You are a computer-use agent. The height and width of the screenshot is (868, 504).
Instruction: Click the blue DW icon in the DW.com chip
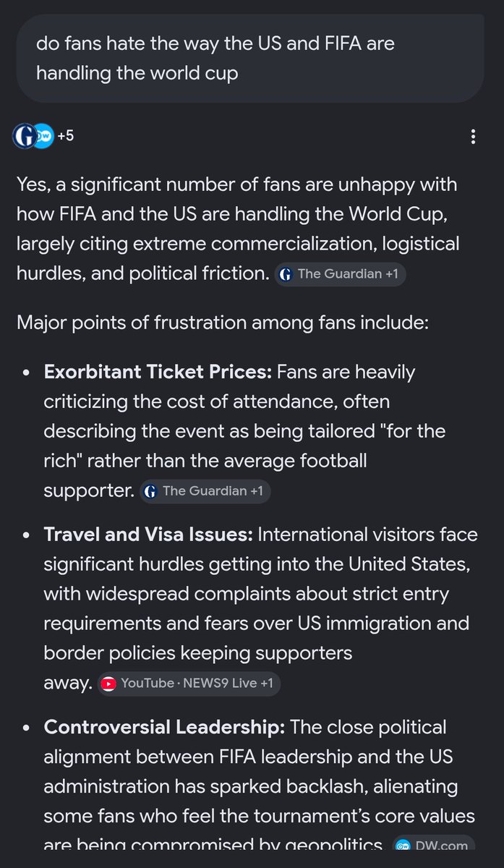coord(404,845)
